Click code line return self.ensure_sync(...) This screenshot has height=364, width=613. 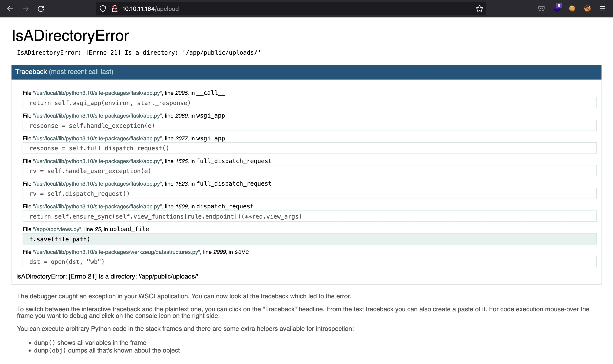(309, 216)
